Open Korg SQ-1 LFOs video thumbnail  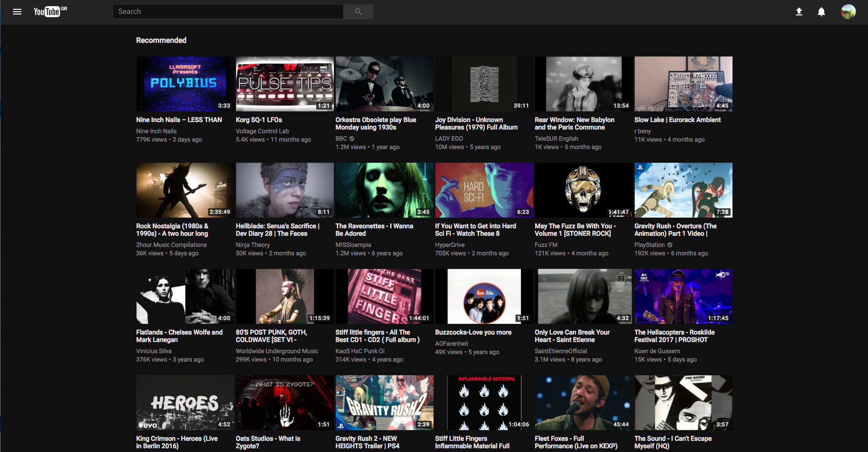coord(285,84)
